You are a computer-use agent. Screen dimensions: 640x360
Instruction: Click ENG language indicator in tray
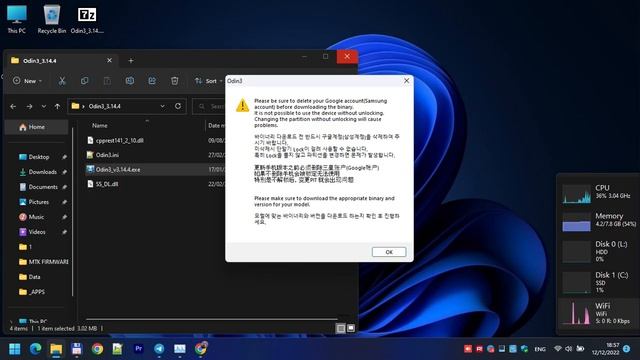coord(540,349)
